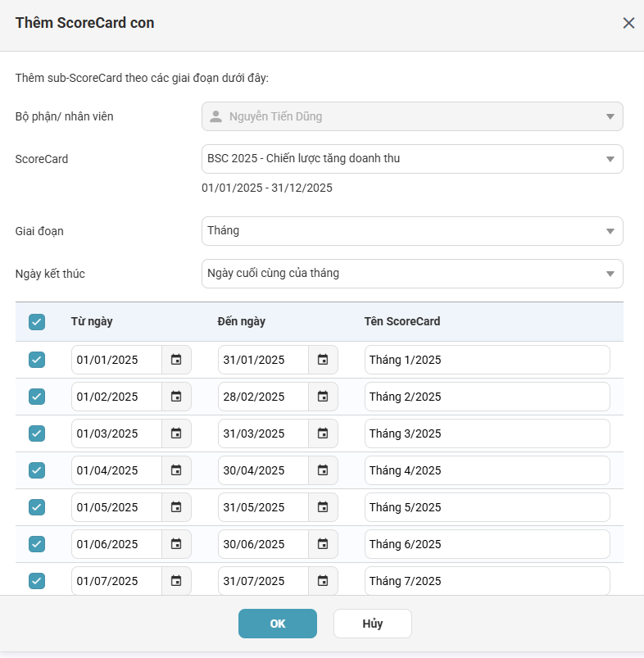Uncheck the Tháng 6/2025 row
The width and height of the screenshot is (644, 658).
click(36, 543)
